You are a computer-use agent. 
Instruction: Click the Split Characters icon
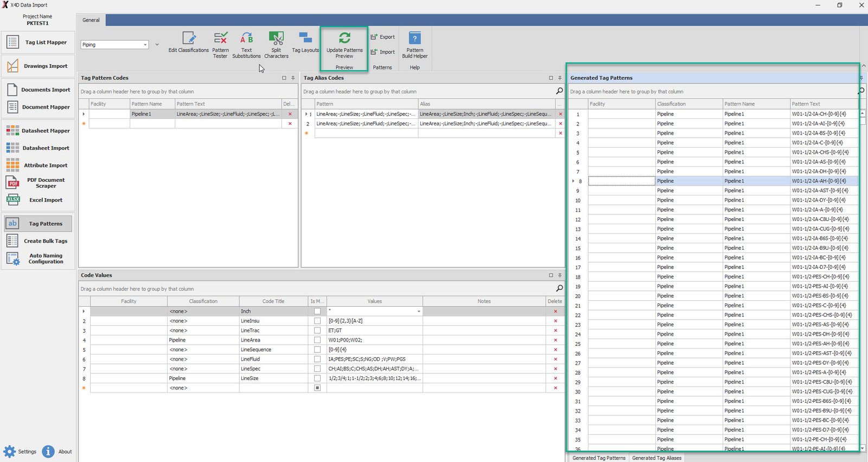[276, 39]
